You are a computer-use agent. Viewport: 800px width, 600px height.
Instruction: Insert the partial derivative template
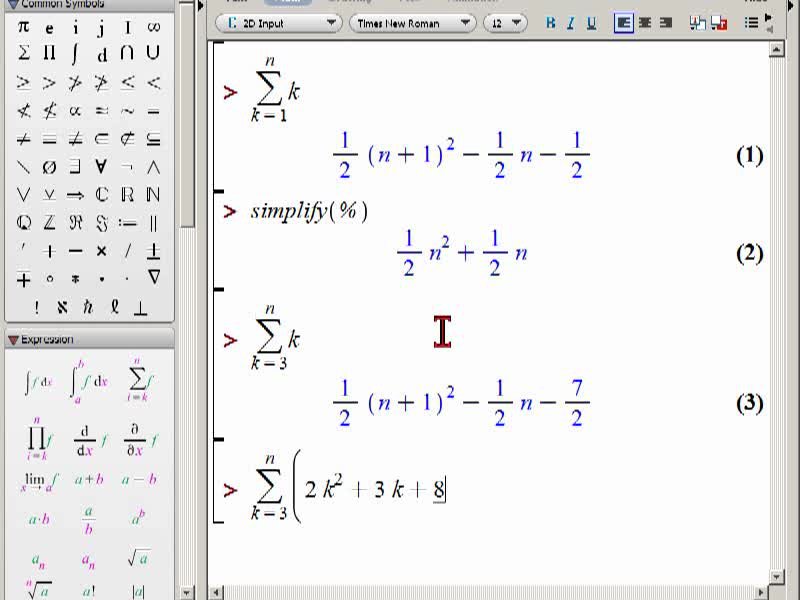[x=140, y=440]
